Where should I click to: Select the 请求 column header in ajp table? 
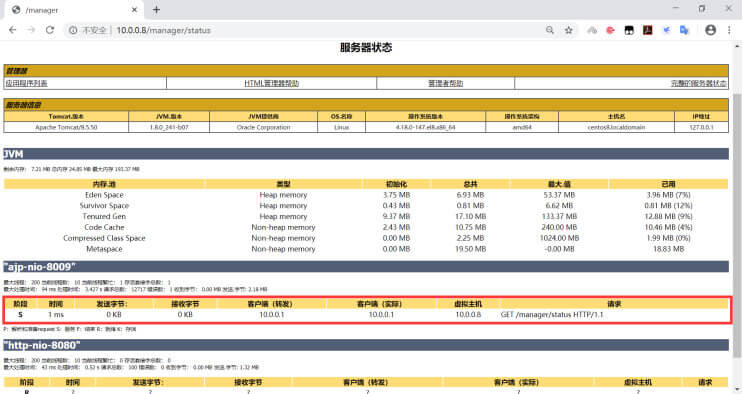point(614,304)
